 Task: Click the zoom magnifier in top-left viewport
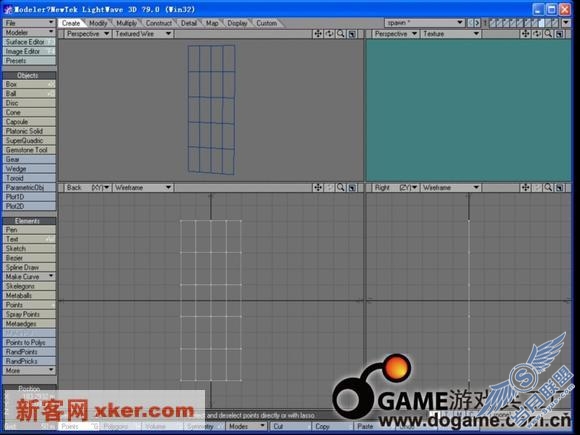[341, 34]
